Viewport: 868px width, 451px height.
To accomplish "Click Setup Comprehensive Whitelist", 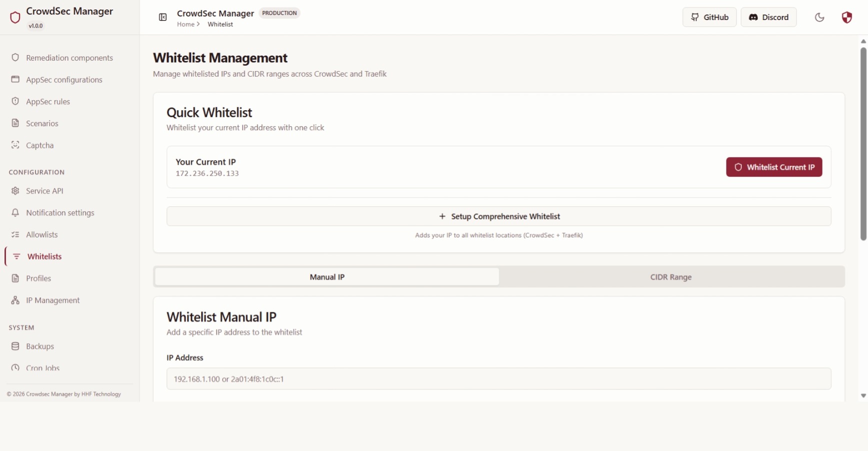I will pos(499,216).
